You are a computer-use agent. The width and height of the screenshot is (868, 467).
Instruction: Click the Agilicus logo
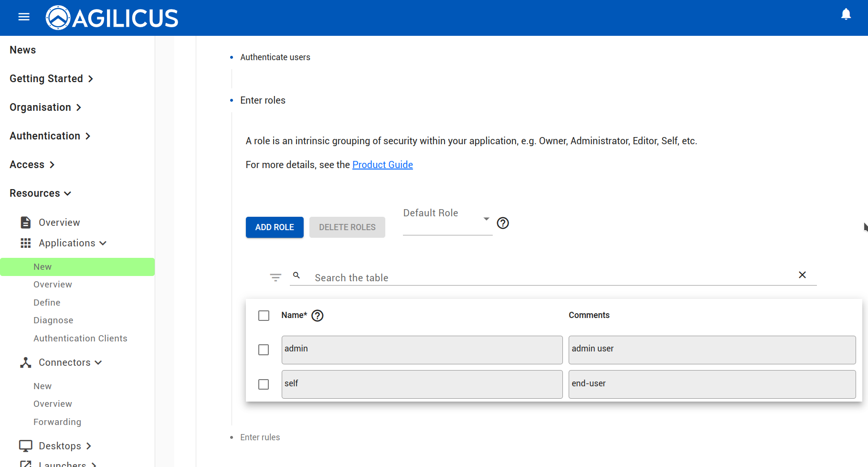pos(112,18)
